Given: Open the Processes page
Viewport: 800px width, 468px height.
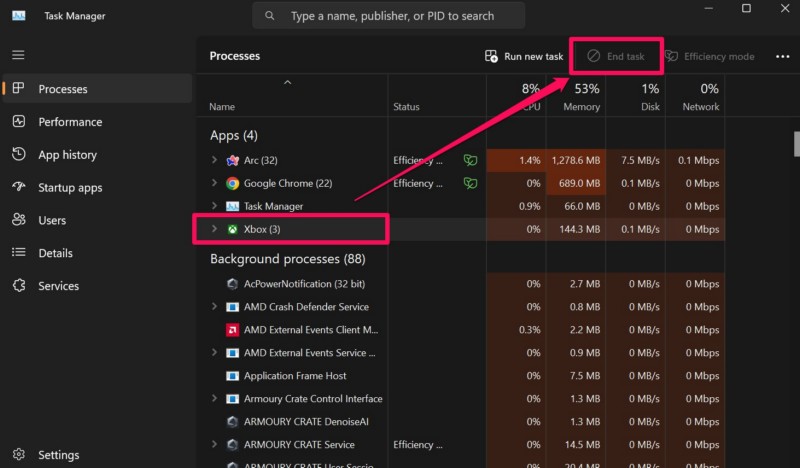Looking at the screenshot, I should coord(97,89).
